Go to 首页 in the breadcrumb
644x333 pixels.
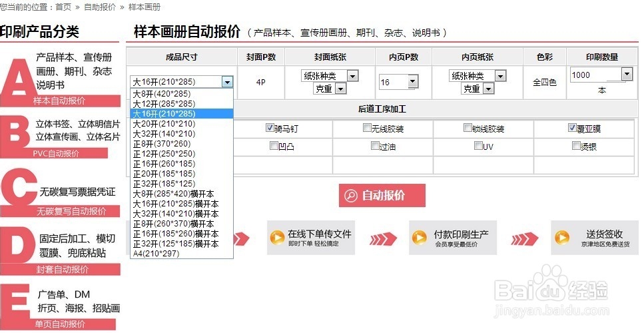click(x=63, y=7)
